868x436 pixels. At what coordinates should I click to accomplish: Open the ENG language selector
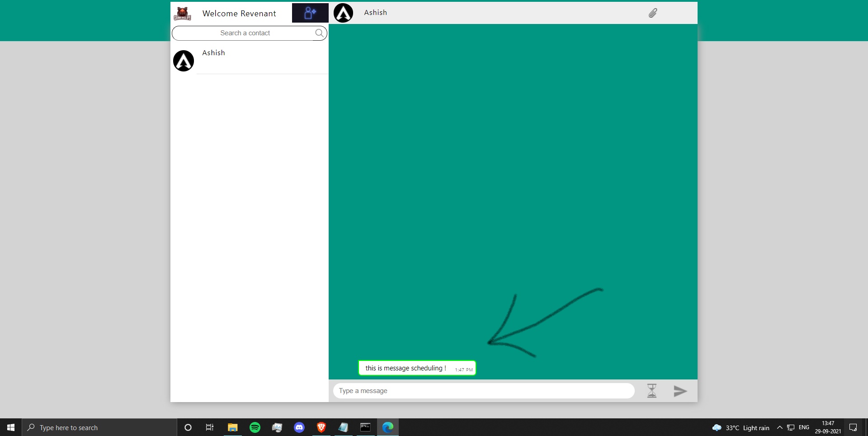coord(803,427)
